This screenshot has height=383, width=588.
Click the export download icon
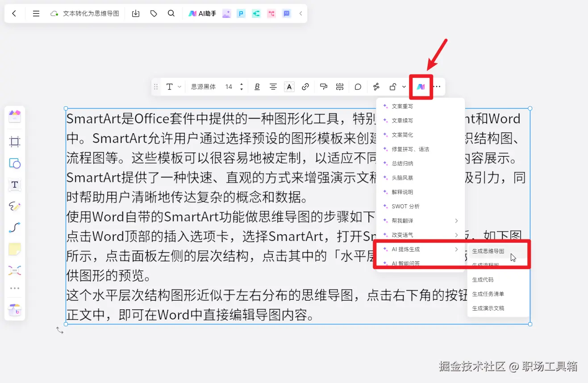coord(136,14)
